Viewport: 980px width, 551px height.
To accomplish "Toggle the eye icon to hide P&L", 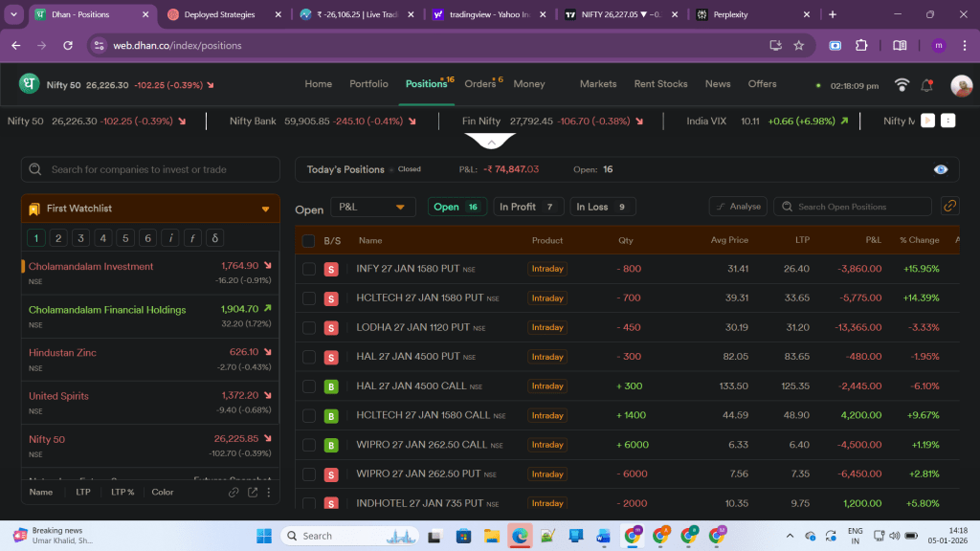I will point(941,169).
